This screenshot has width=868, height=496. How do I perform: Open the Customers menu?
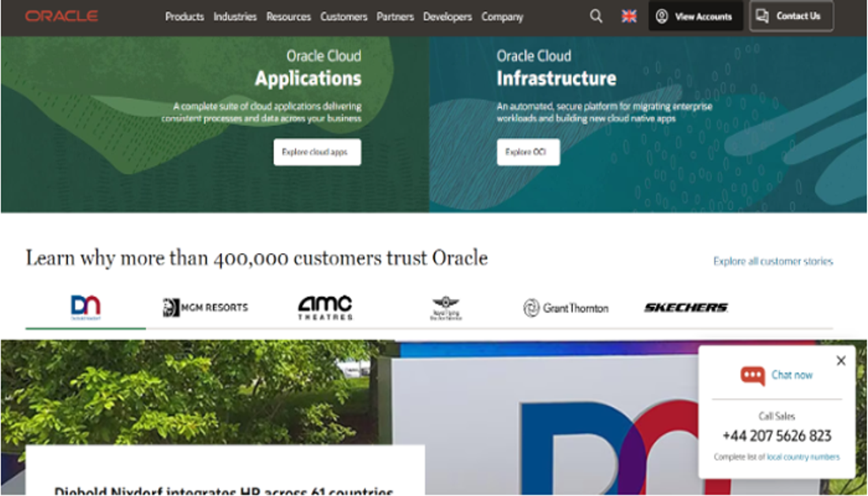coord(344,17)
